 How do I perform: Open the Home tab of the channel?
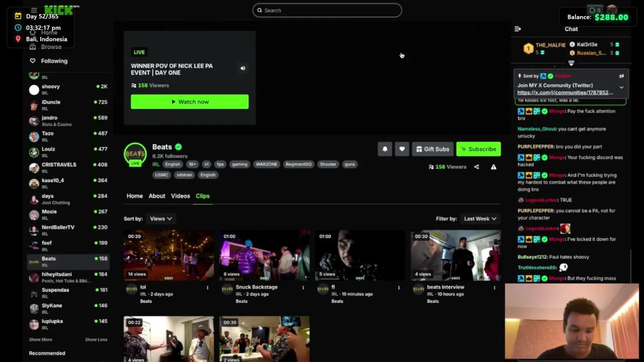[x=134, y=196]
